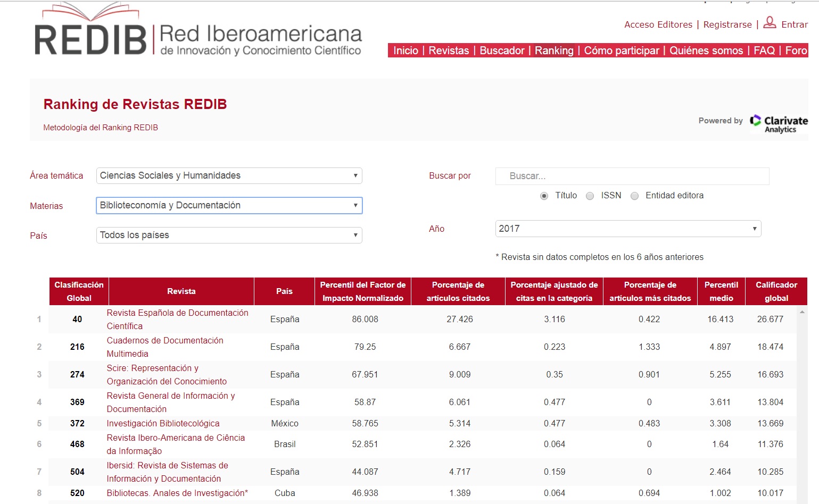
Task: Click the Ranking de Revistas REDIB heading
Action: (135, 104)
